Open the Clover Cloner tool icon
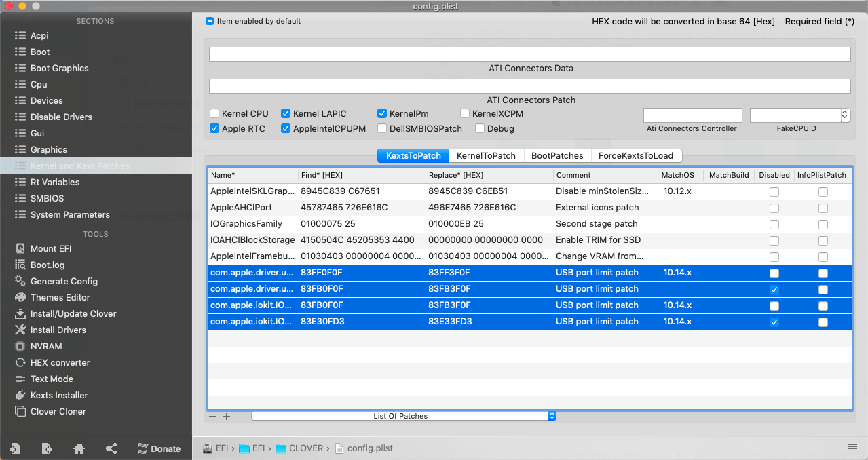 [20, 411]
